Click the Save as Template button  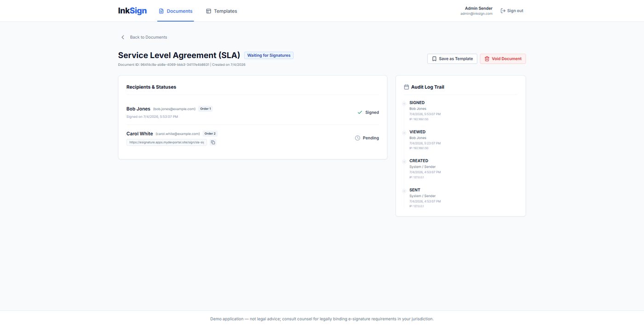pyautogui.click(x=452, y=59)
